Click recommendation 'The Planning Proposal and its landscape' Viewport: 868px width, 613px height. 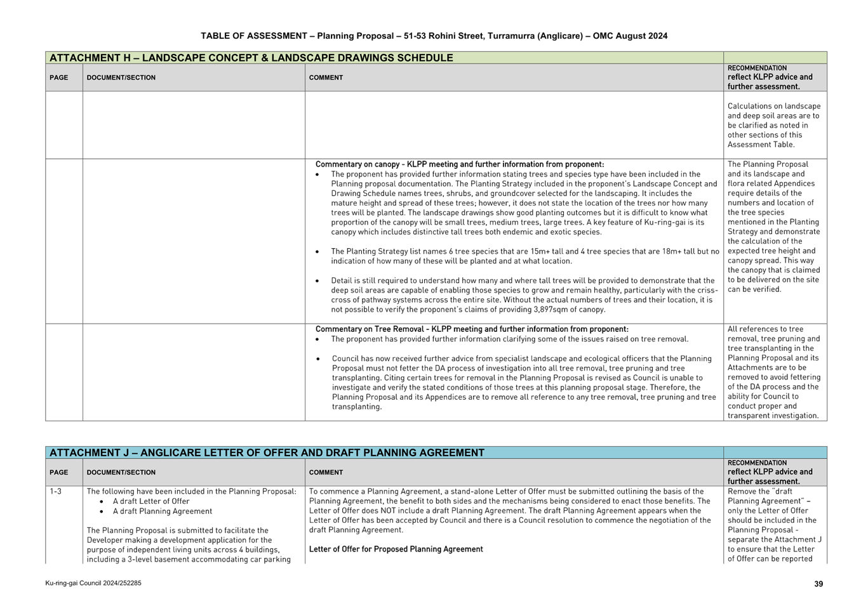[x=774, y=227]
